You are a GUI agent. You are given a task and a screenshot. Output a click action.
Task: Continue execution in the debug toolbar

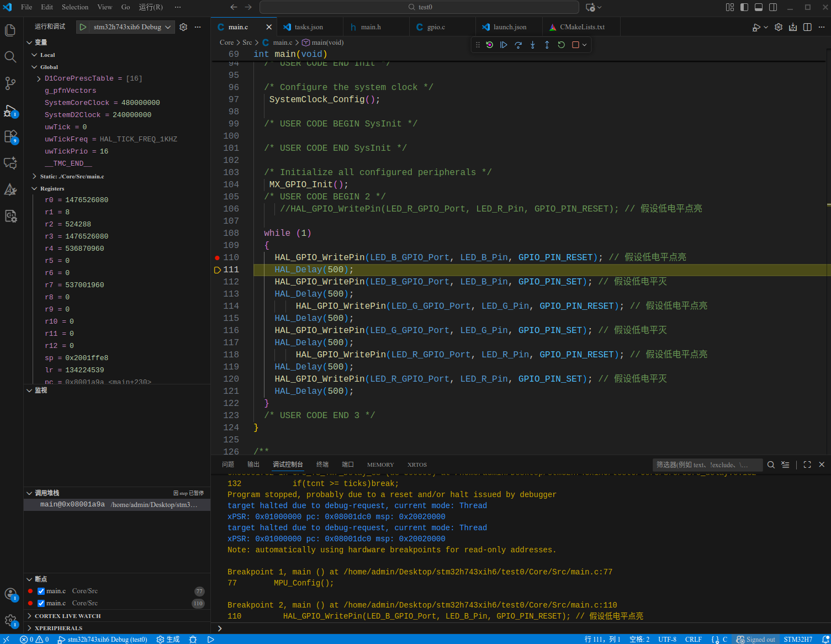[x=504, y=45]
